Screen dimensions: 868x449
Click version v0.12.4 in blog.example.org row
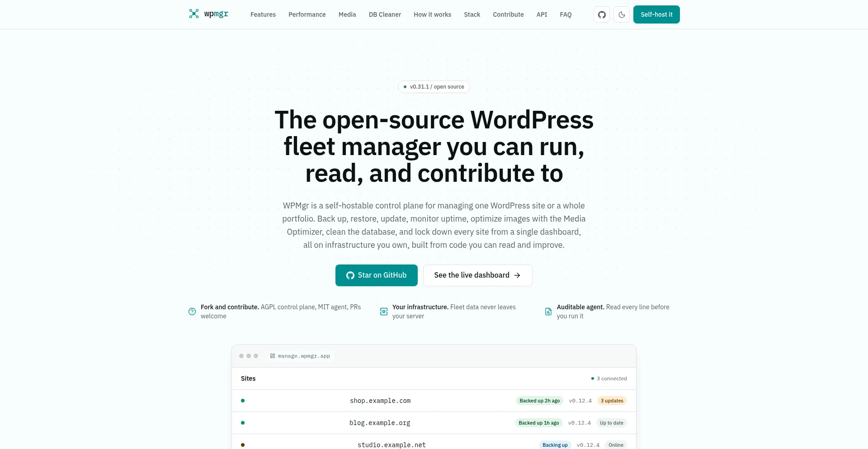tap(579, 423)
